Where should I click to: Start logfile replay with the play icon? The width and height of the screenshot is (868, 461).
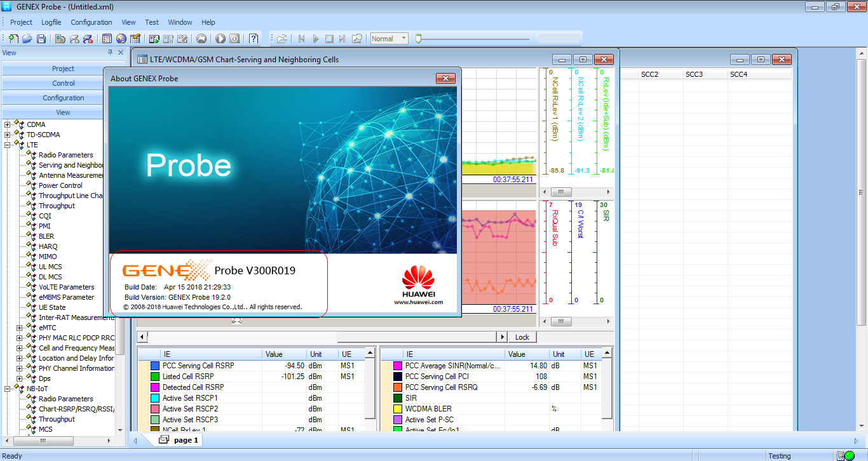click(316, 38)
